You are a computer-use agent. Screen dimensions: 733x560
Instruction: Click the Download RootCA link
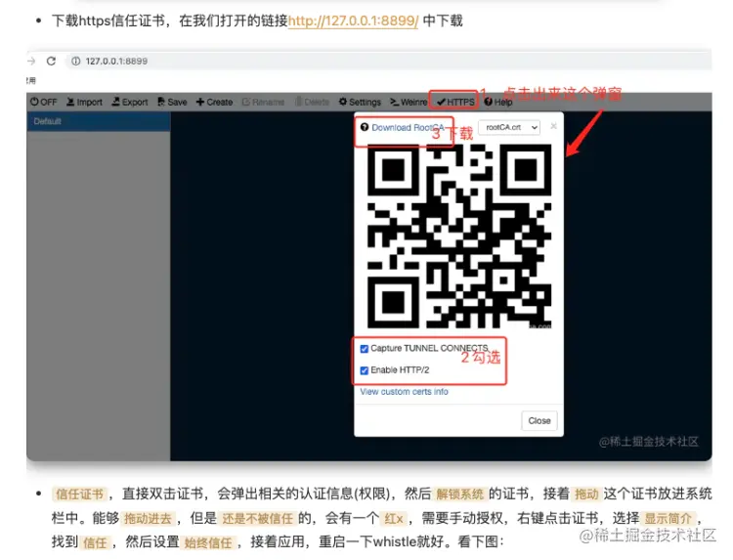(408, 128)
